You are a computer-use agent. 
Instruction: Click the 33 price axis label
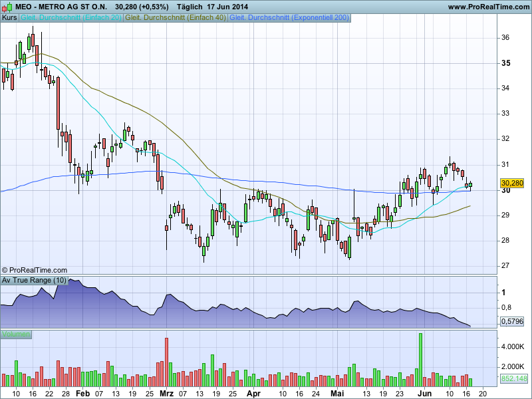coord(505,113)
